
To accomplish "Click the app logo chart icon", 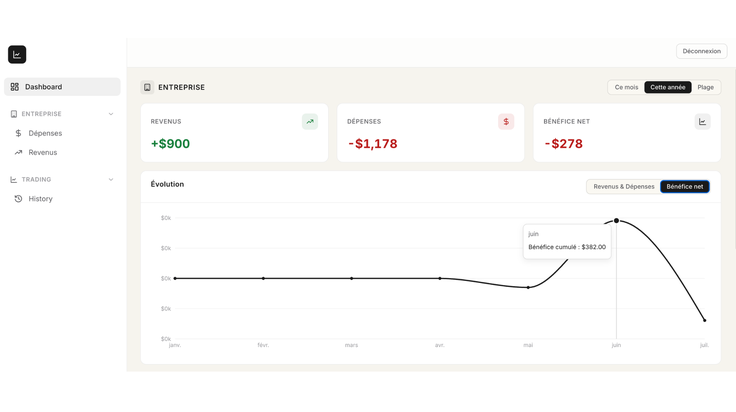I will [17, 54].
